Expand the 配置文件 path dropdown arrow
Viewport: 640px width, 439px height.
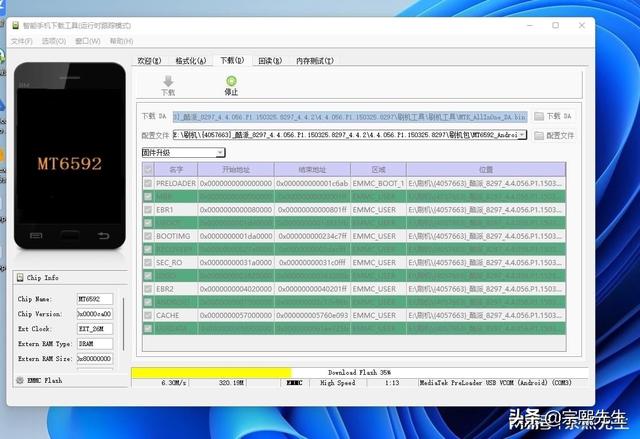pyautogui.click(x=522, y=135)
